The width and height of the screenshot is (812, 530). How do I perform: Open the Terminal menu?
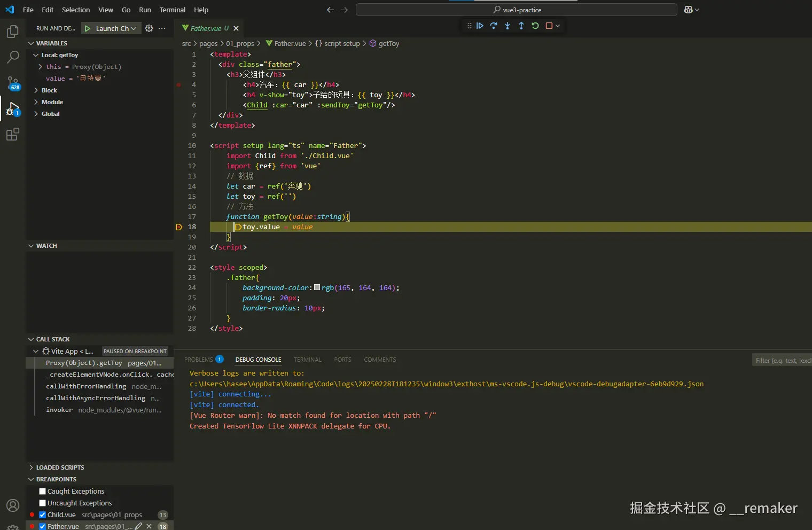click(x=172, y=10)
